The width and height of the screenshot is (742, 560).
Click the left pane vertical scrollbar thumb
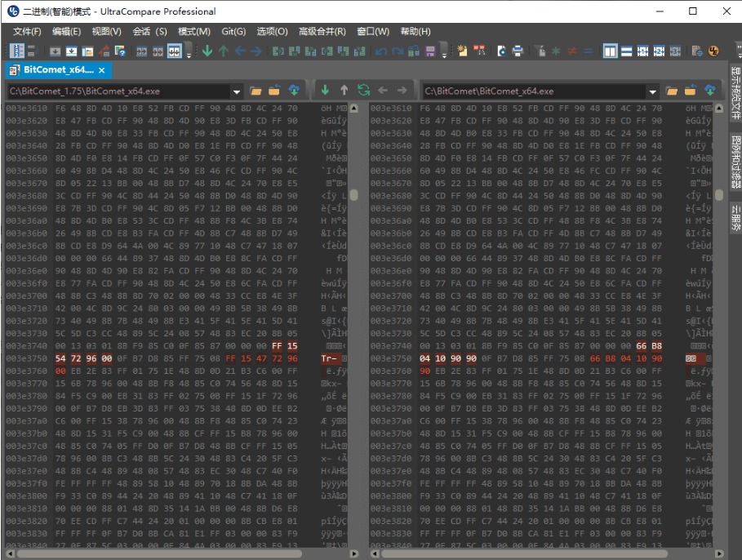(x=353, y=195)
